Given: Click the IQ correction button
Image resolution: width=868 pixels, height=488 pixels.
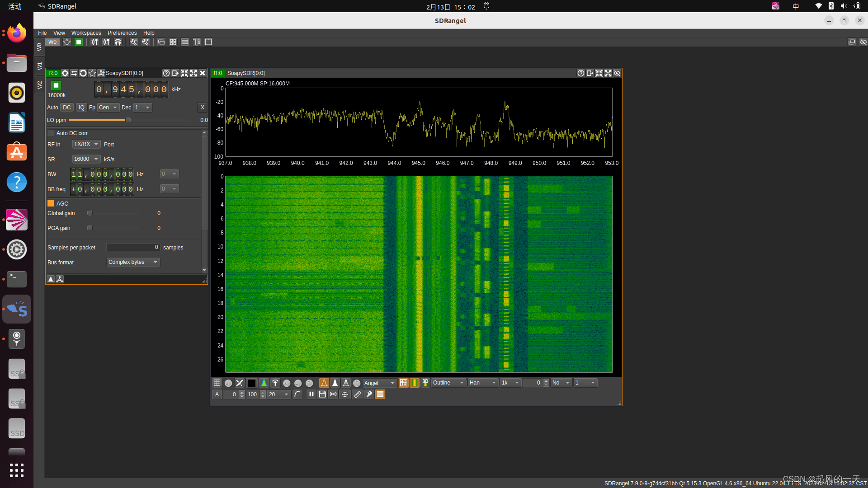Looking at the screenshot, I should 81,108.
